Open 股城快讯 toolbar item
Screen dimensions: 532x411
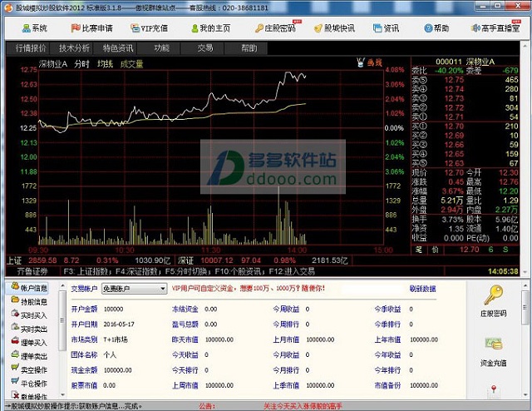[334, 28]
